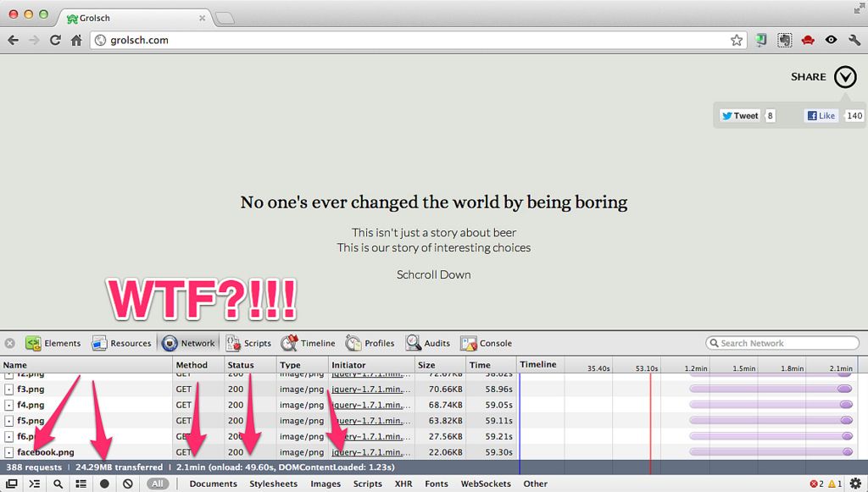Viewport: 868px width, 492px height.
Task: Open the Audits panel
Action: 428,343
